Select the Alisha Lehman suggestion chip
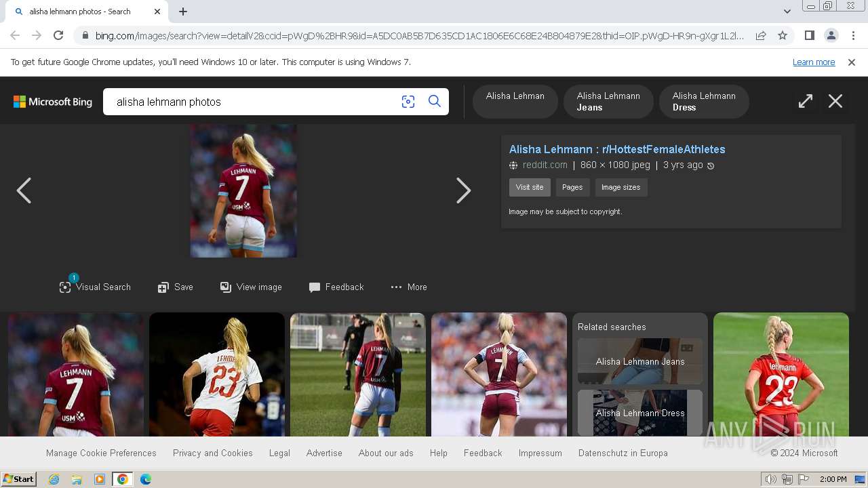 515,102
